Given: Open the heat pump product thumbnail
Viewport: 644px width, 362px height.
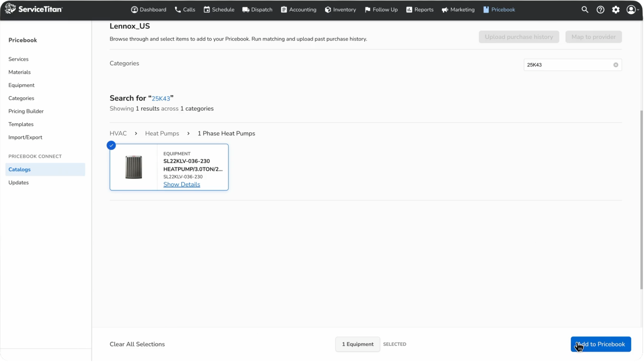Looking at the screenshot, I should point(133,167).
